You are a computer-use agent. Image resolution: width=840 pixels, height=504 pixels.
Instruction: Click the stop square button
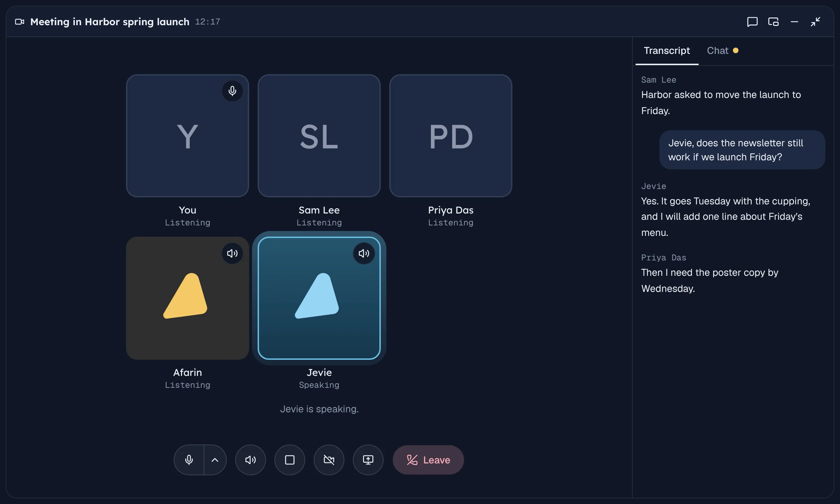[x=289, y=460]
